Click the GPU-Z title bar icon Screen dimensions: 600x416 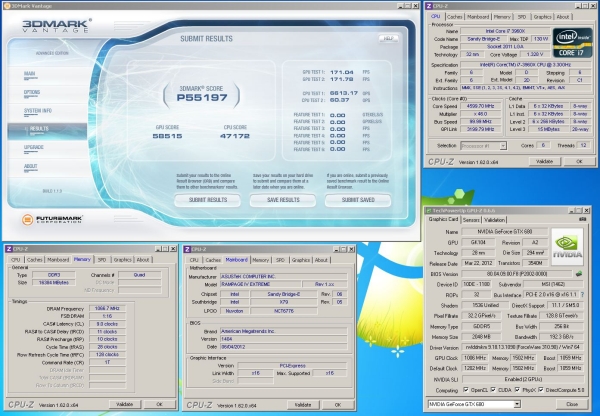pyautogui.click(x=429, y=210)
